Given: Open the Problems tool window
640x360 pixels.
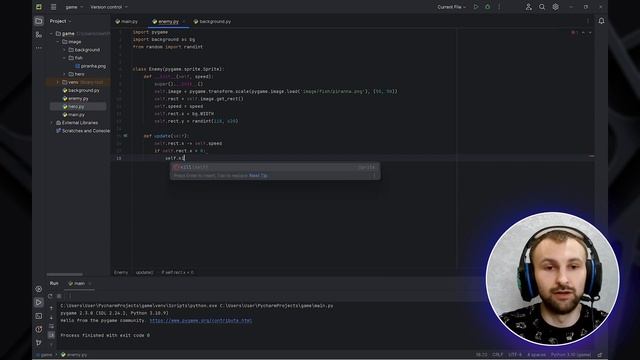Looking at the screenshot, I should coord(39,329).
